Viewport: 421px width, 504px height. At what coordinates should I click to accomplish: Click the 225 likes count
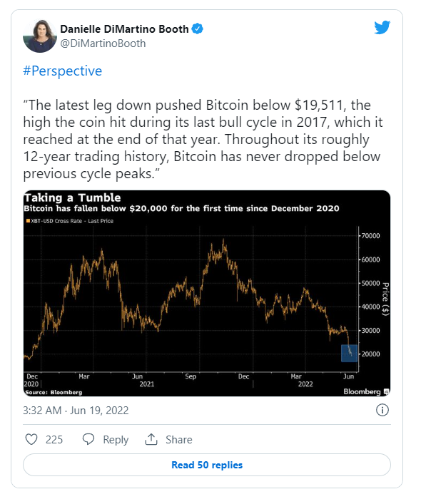coord(54,439)
